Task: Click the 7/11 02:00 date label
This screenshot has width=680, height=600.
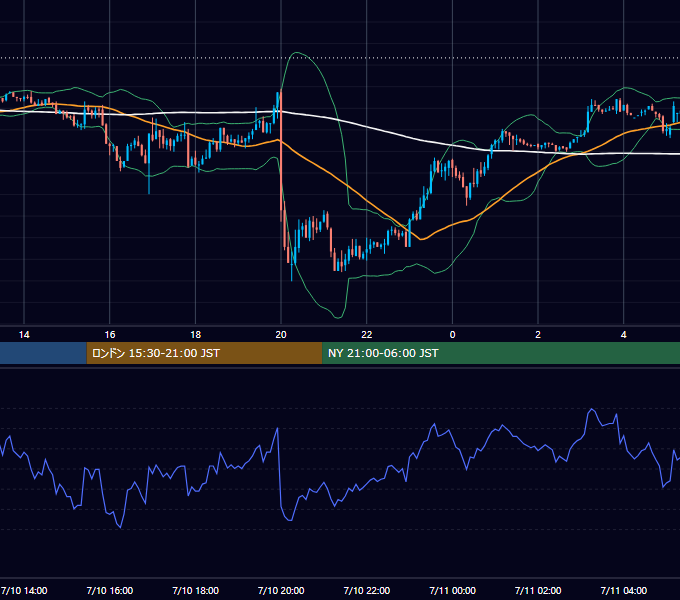Action: click(x=538, y=590)
